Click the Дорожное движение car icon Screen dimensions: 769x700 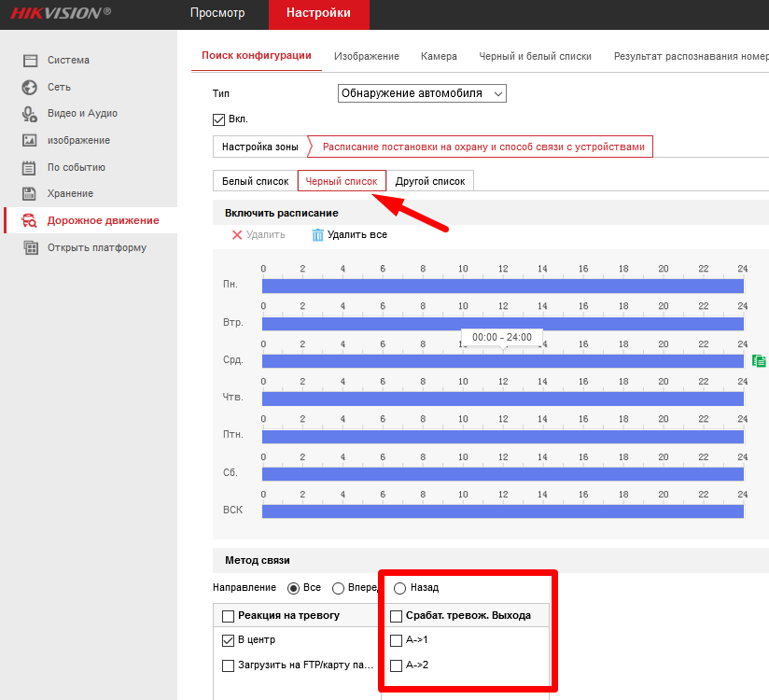point(30,221)
